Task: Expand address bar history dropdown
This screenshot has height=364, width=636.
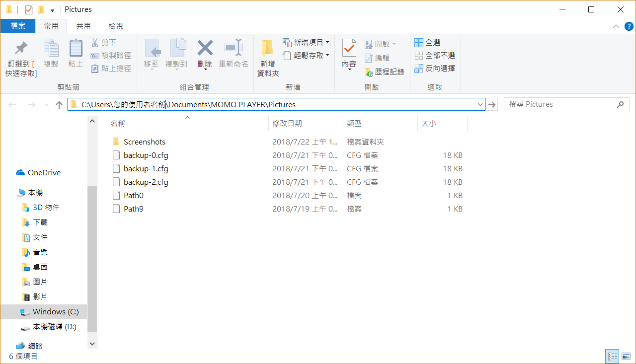Action: click(480, 104)
